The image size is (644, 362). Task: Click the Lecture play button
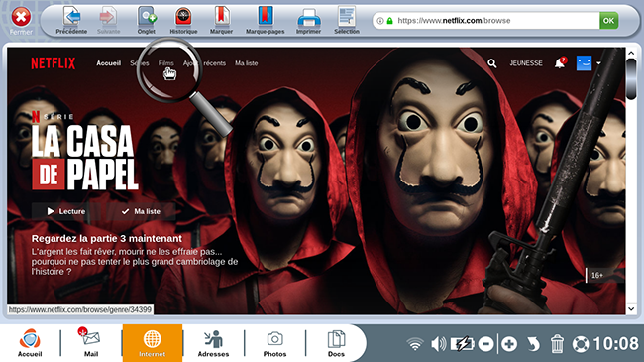66,211
